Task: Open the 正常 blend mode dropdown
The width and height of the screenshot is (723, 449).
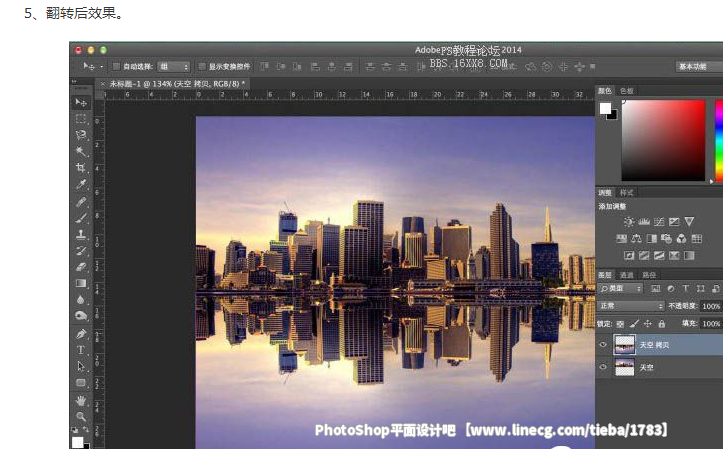Action: click(631, 306)
